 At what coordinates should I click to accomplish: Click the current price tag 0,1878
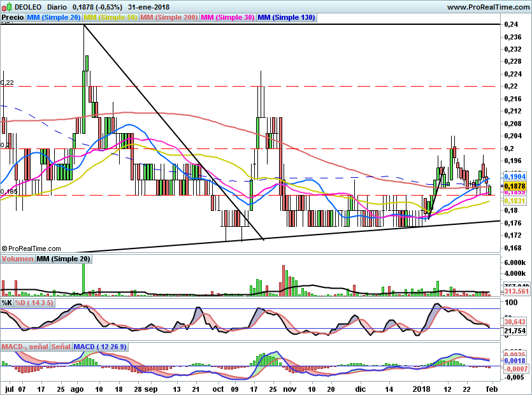tap(514, 185)
